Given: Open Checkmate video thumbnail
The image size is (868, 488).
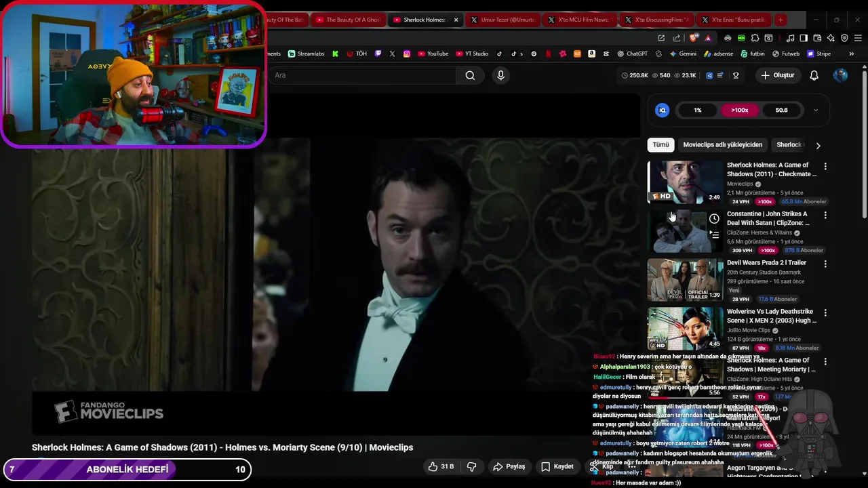Looking at the screenshot, I should [x=685, y=182].
